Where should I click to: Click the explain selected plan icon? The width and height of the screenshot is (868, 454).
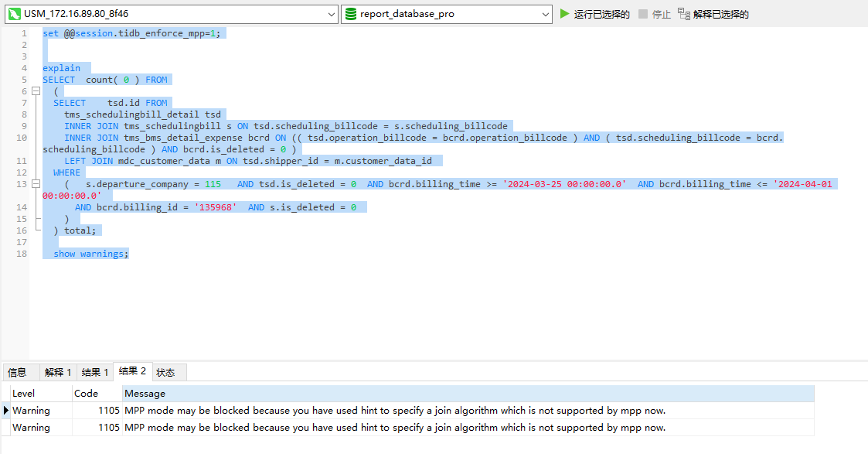(x=684, y=14)
